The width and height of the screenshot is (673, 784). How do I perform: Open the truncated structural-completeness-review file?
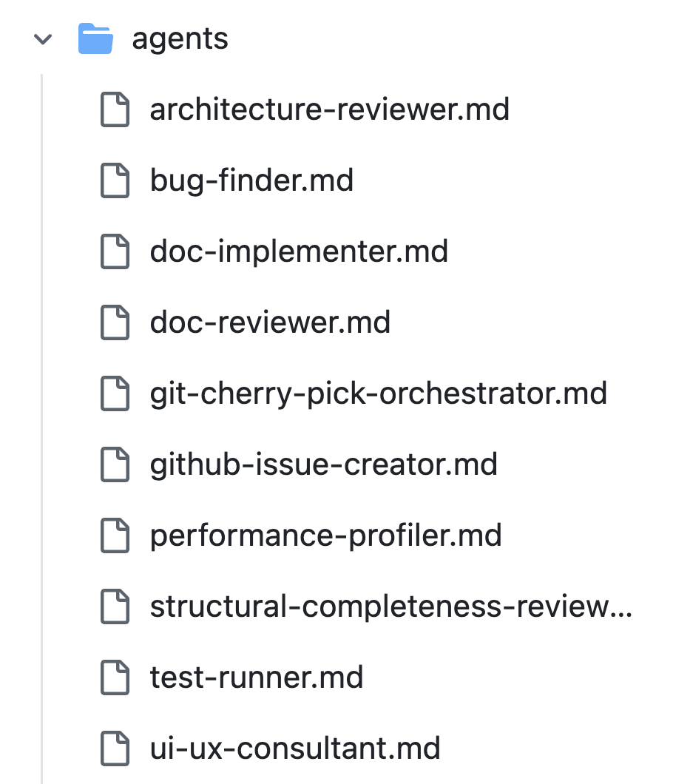coord(390,607)
